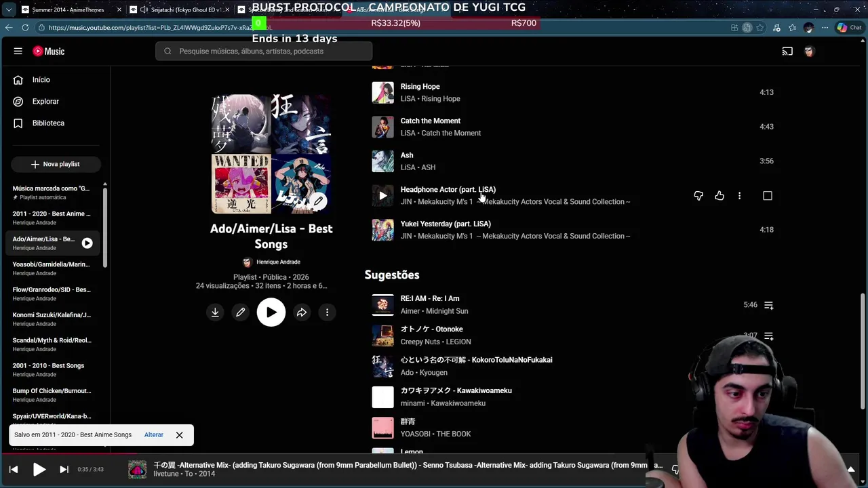
Task: Open the Flow/Granrodeo/SID sidebar playlist
Action: click(x=52, y=294)
